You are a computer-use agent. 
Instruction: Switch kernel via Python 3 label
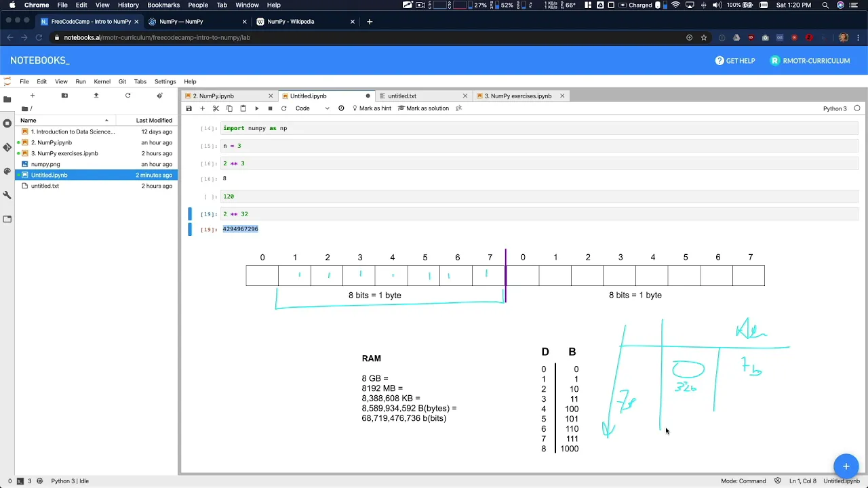coord(835,108)
